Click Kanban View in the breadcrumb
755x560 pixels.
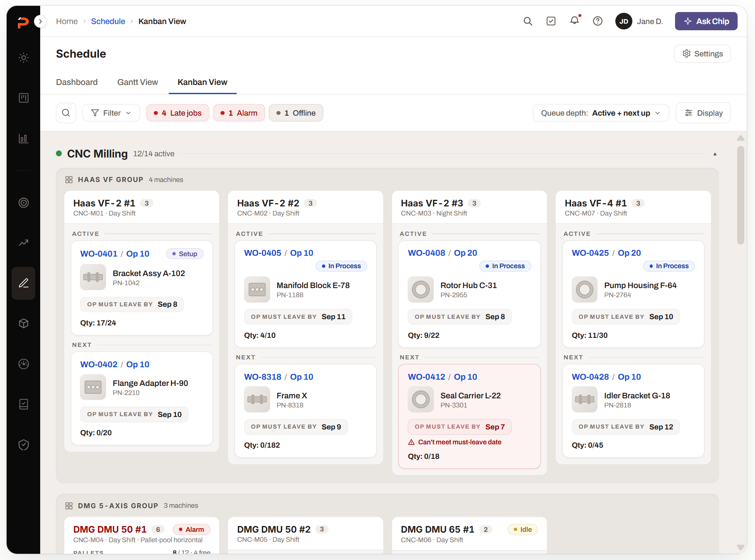(162, 21)
